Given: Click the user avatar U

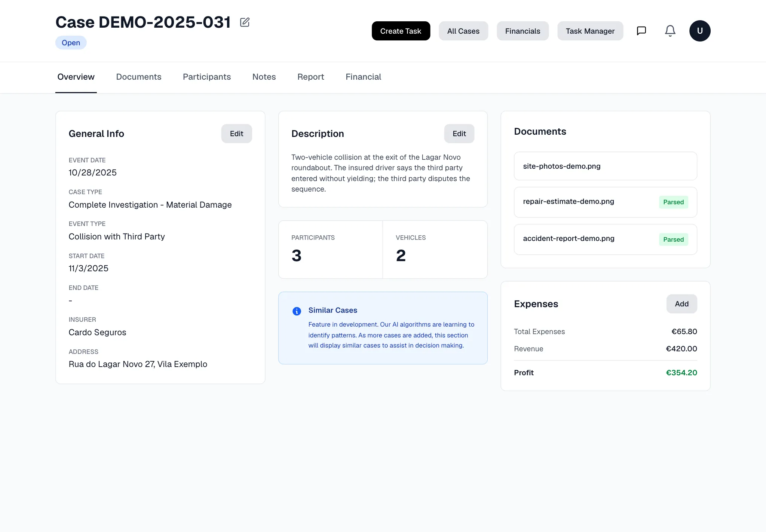Looking at the screenshot, I should (700, 31).
